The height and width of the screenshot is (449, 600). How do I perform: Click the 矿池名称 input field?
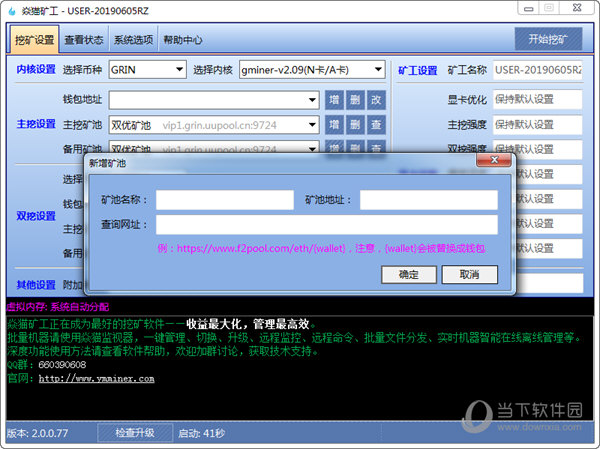click(x=224, y=200)
